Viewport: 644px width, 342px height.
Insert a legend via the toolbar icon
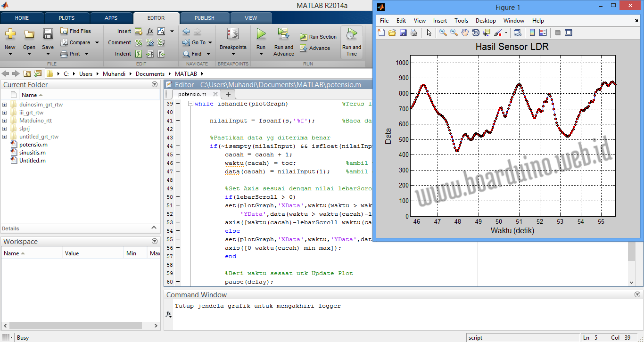(x=543, y=33)
